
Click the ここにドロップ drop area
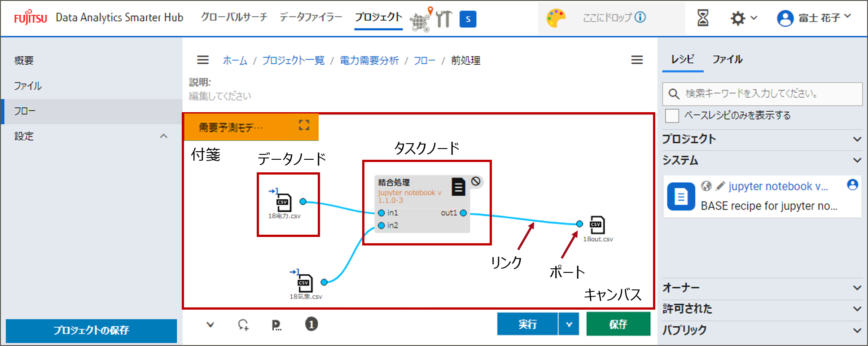[x=612, y=18]
